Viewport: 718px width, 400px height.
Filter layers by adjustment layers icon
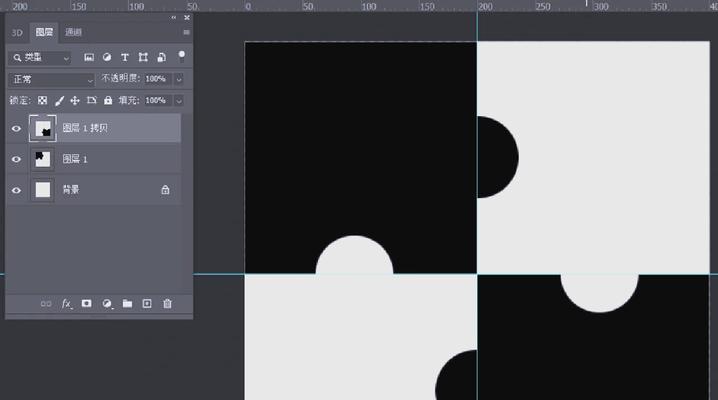click(107, 57)
